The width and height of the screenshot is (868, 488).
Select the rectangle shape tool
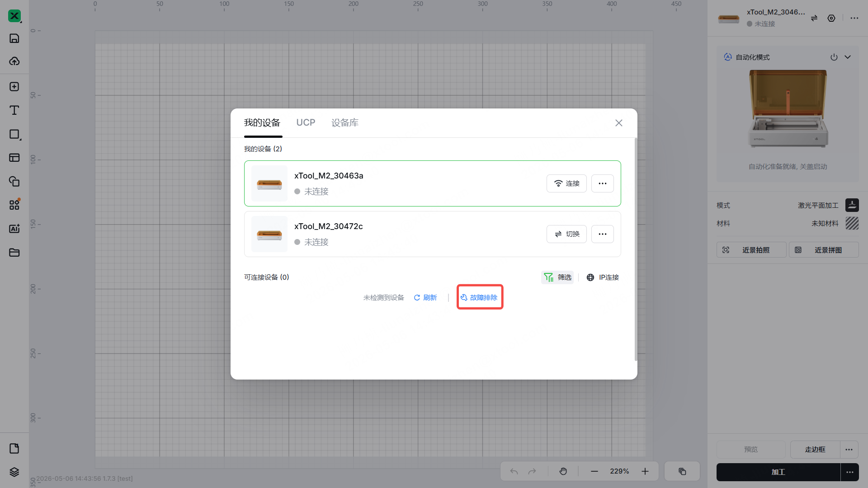tap(14, 134)
